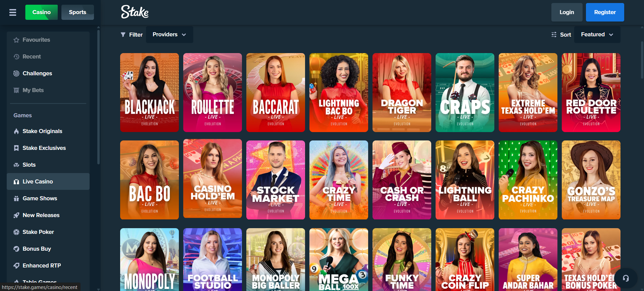Click the Recent clock icon
Viewport: 644px width, 291px height.
(16, 56)
